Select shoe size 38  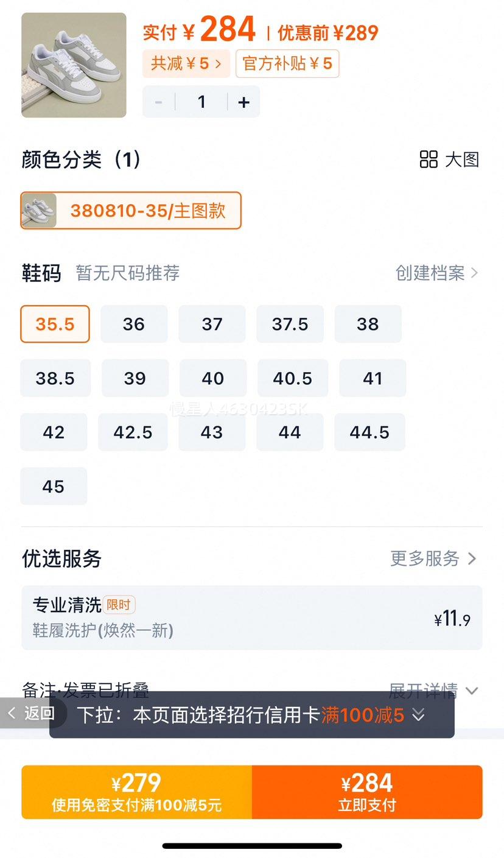pyautogui.click(x=368, y=324)
